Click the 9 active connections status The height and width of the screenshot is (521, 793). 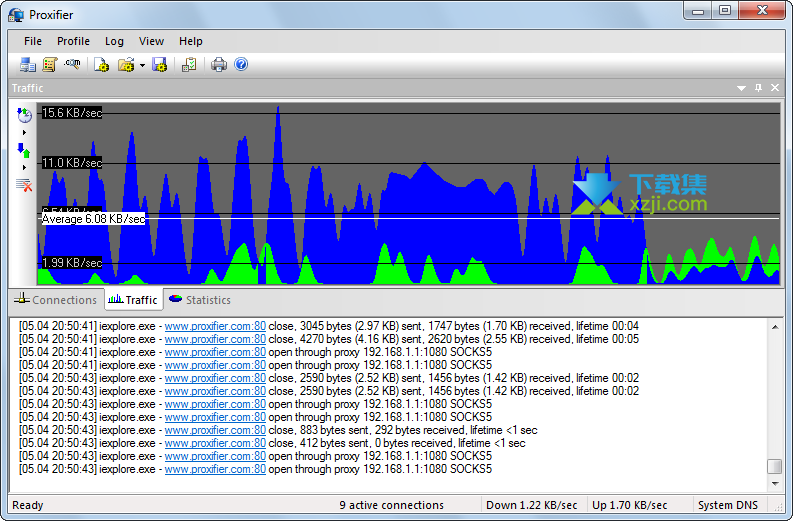pyautogui.click(x=391, y=505)
